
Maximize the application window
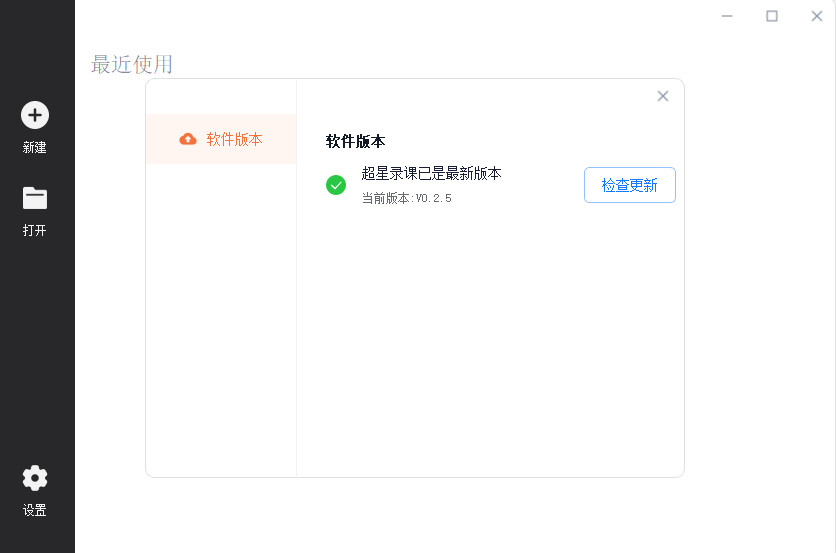coord(771,16)
